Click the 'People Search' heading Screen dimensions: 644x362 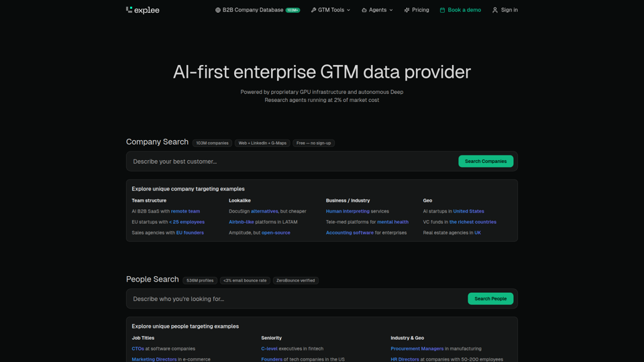(152, 280)
